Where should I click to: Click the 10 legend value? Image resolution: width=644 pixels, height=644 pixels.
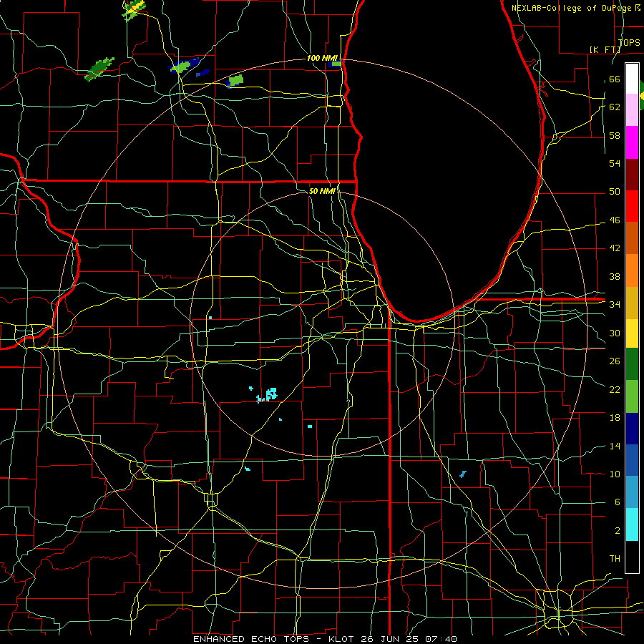pos(615,474)
